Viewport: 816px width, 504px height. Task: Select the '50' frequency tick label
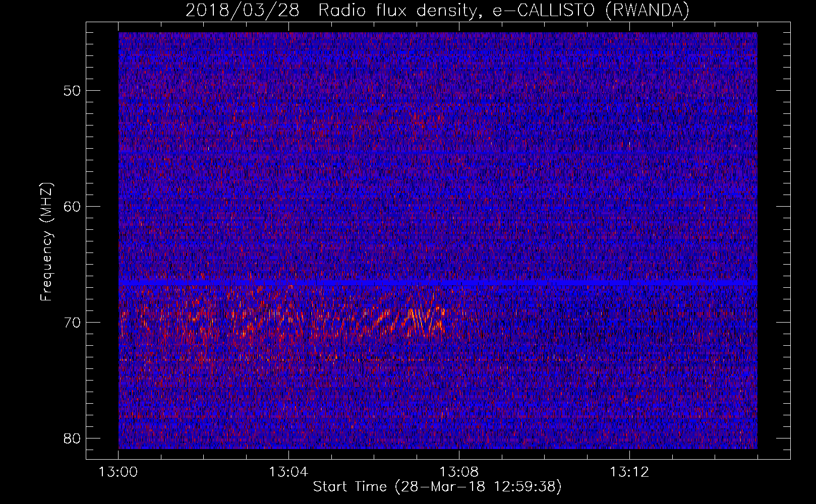pyautogui.click(x=73, y=91)
